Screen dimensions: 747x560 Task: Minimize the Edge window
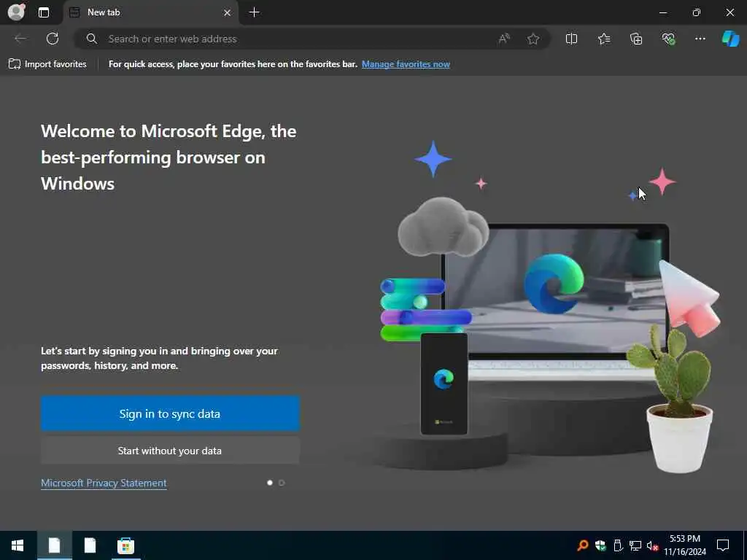pyautogui.click(x=663, y=12)
